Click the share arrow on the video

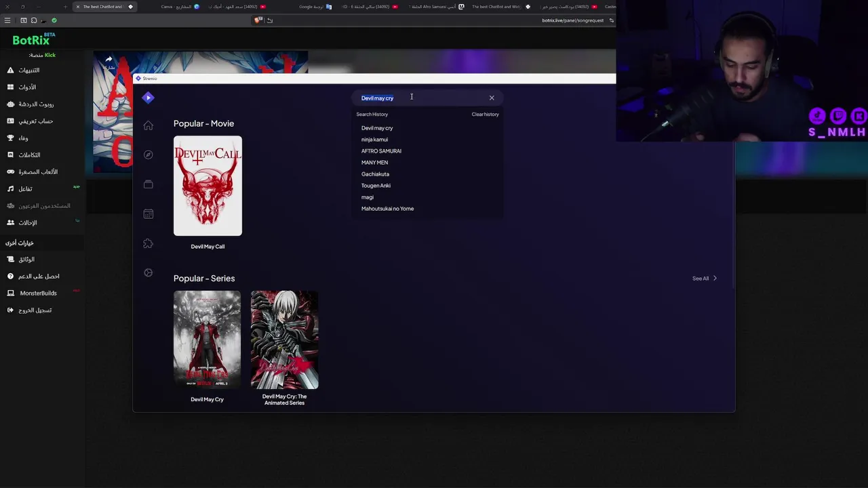[108, 60]
